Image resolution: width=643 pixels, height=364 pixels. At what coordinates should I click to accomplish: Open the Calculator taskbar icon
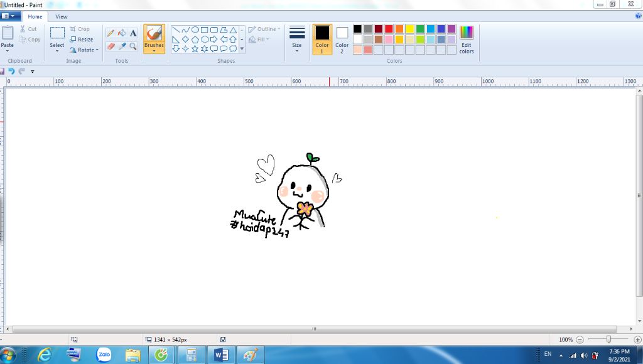[192, 355]
